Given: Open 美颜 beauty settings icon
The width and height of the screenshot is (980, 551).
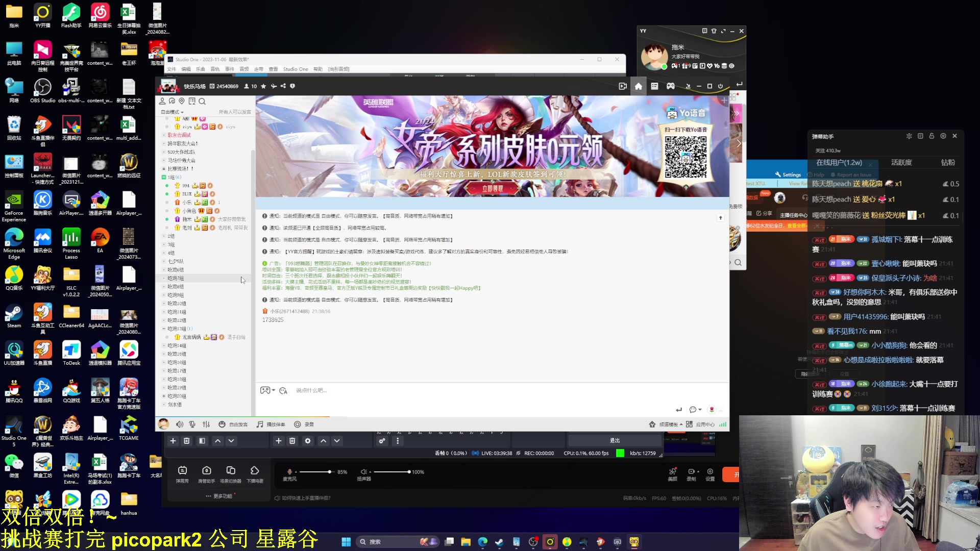Looking at the screenshot, I should pos(673,474).
